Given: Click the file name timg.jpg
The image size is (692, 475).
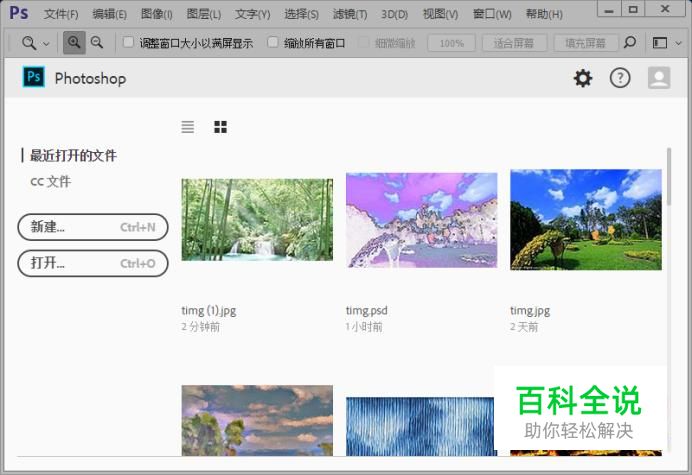Looking at the screenshot, I should [530, 311].
